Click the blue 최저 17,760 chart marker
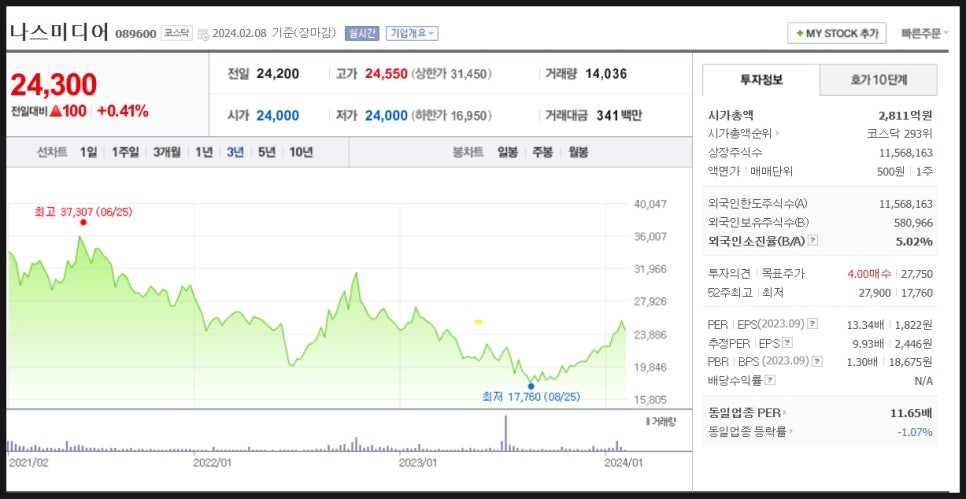Screen dimensions: 966x499 531,386
